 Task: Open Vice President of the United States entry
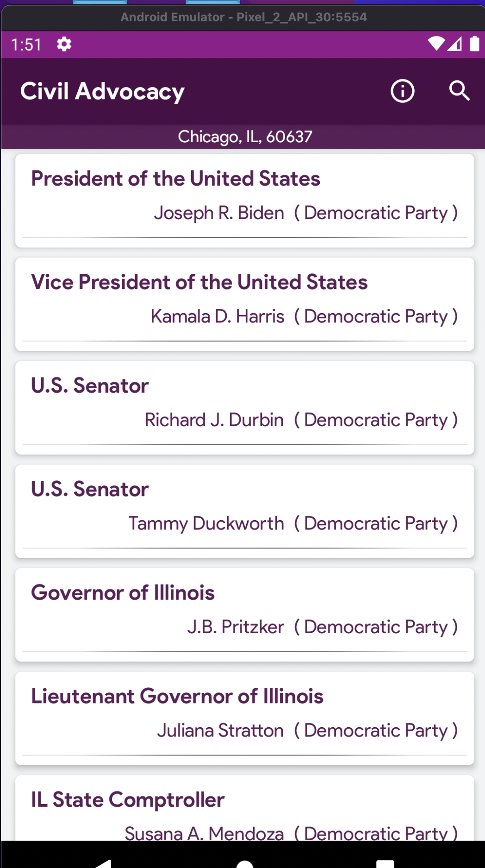click(244, 304)
